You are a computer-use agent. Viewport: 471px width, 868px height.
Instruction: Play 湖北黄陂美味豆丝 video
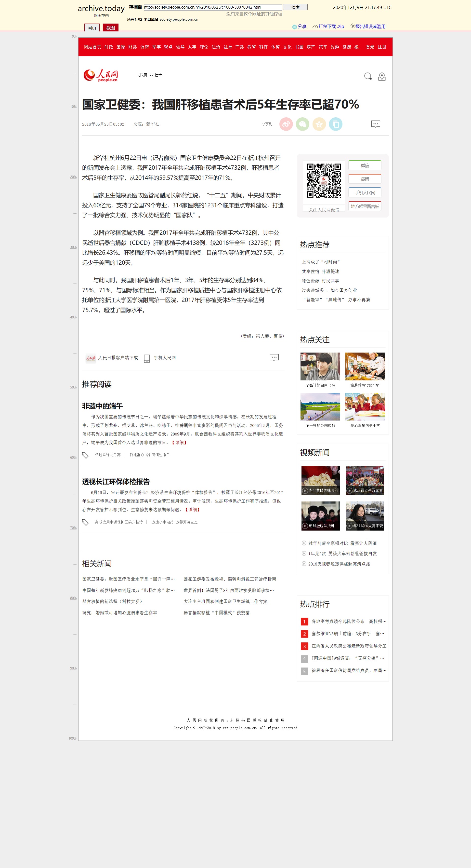point(321,480)
